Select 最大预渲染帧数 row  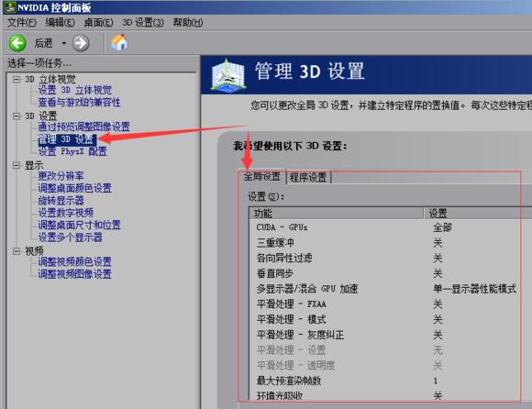tap(391, 381)
